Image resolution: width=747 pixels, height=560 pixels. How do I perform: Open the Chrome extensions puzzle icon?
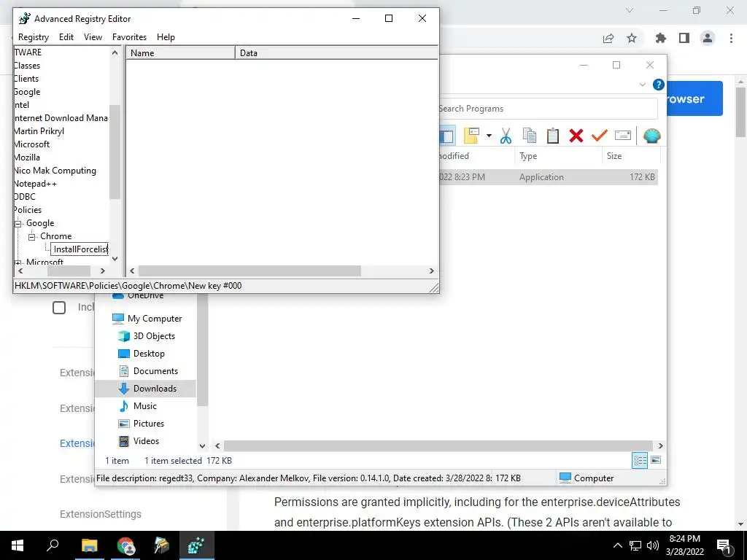[x=661, y=38]
